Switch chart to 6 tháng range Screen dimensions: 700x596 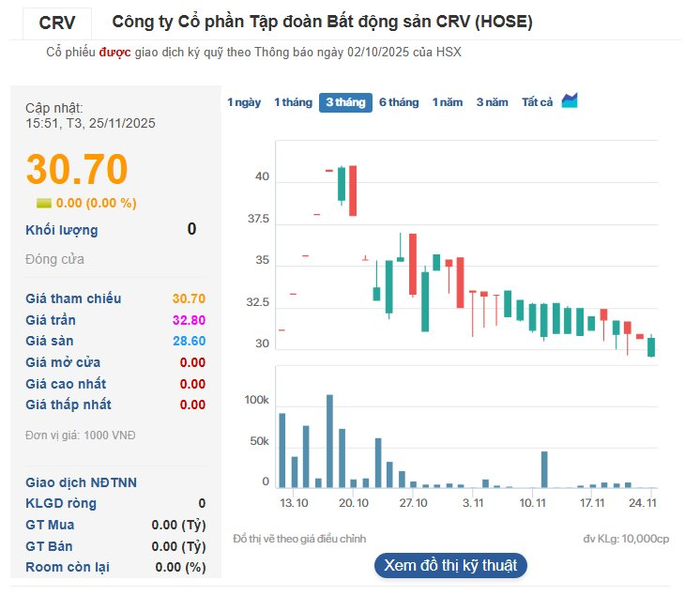tap(399, 102)
